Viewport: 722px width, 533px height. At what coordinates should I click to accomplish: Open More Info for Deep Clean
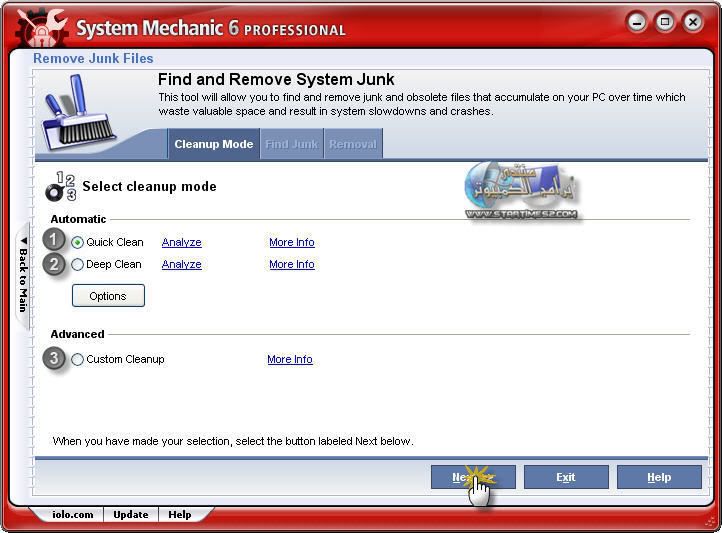(x=292, y=264)
